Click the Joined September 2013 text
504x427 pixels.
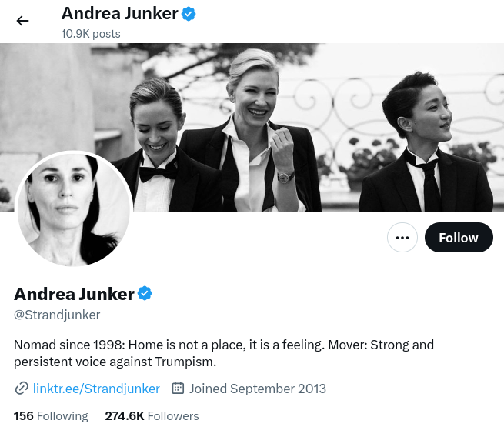click(258, 389)
